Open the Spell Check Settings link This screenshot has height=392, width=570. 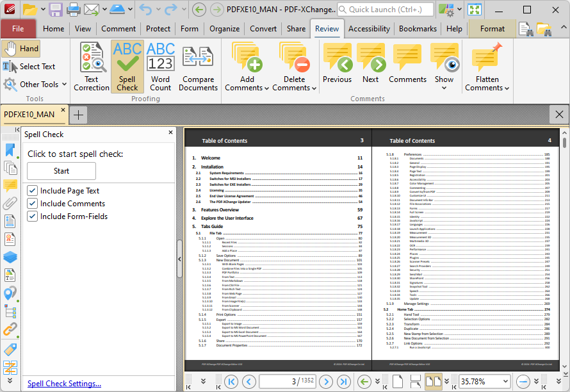[64, 384]
